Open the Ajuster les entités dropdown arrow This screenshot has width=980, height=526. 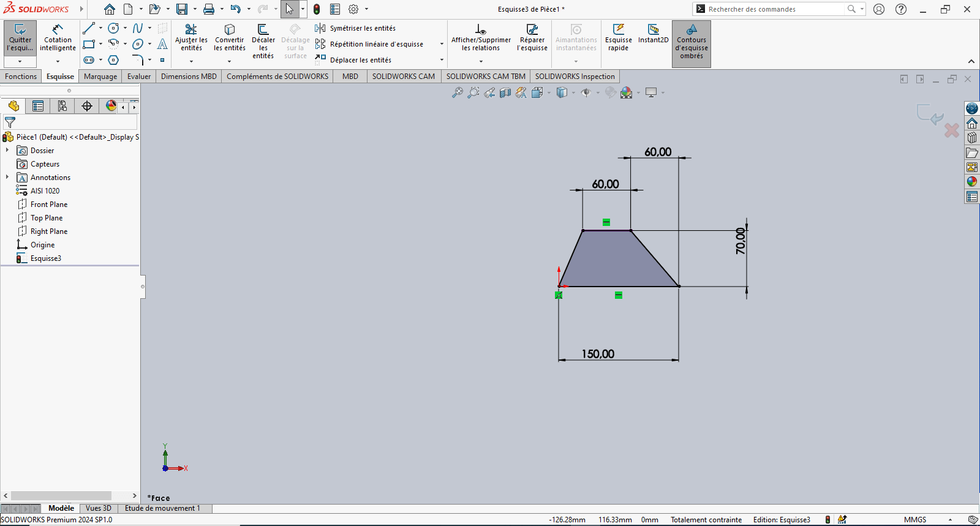click(x=191, y=61)
